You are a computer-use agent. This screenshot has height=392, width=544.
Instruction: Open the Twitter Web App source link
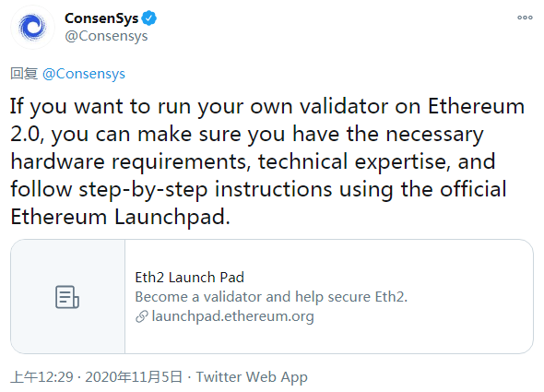(x=252, y=376)
